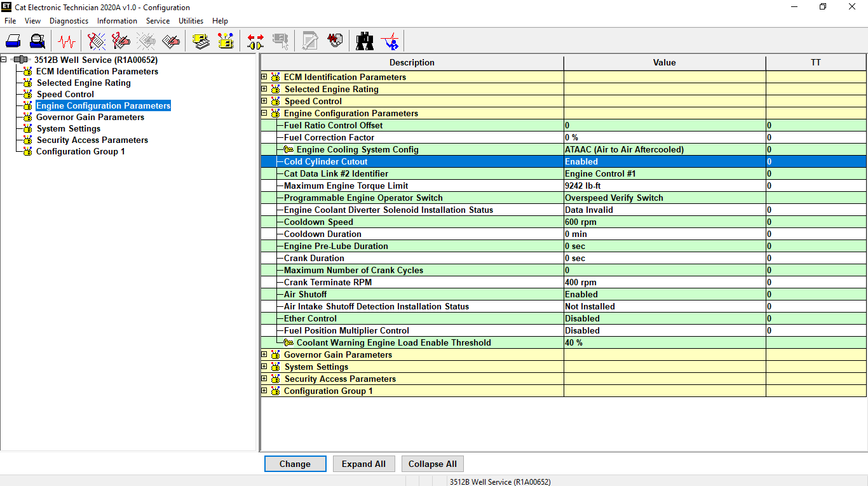Collapse the 3512B Well Service tree root
This screenshot has width=868, height=486.
pyautogui.click(x=4, y=60)
